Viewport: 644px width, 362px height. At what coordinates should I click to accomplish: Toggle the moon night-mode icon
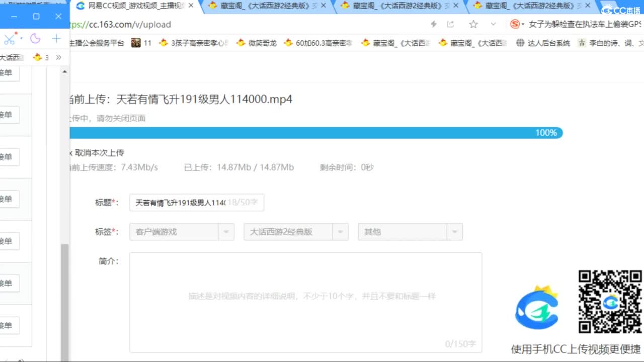tap(35, 39)
